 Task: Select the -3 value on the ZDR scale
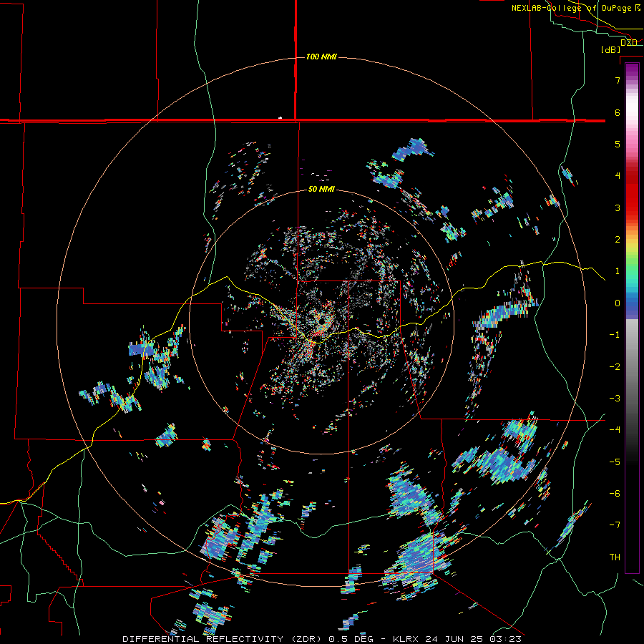615,398
